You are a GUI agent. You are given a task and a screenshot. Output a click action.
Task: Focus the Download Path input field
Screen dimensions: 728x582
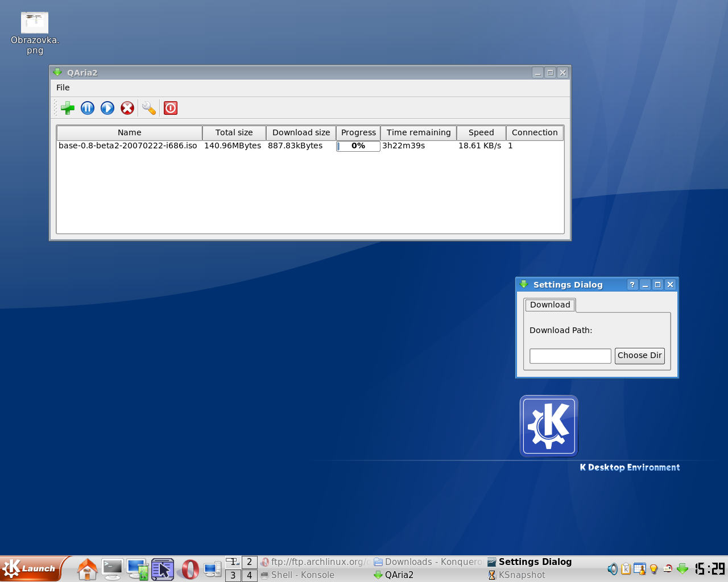[570, 356]
